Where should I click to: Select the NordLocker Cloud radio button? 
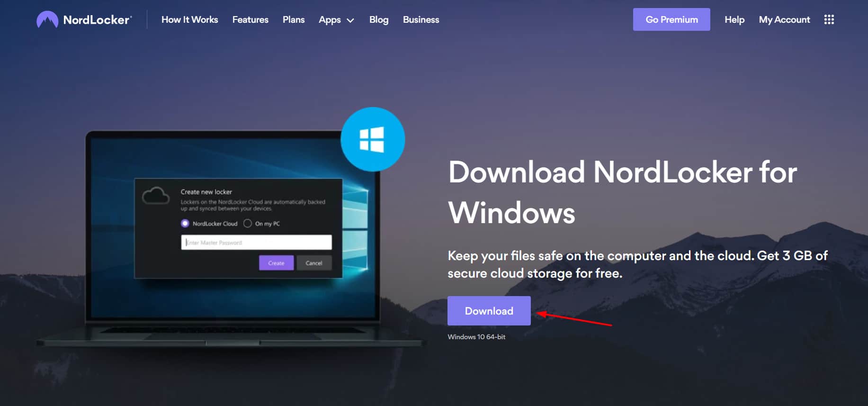coord(185,223)
